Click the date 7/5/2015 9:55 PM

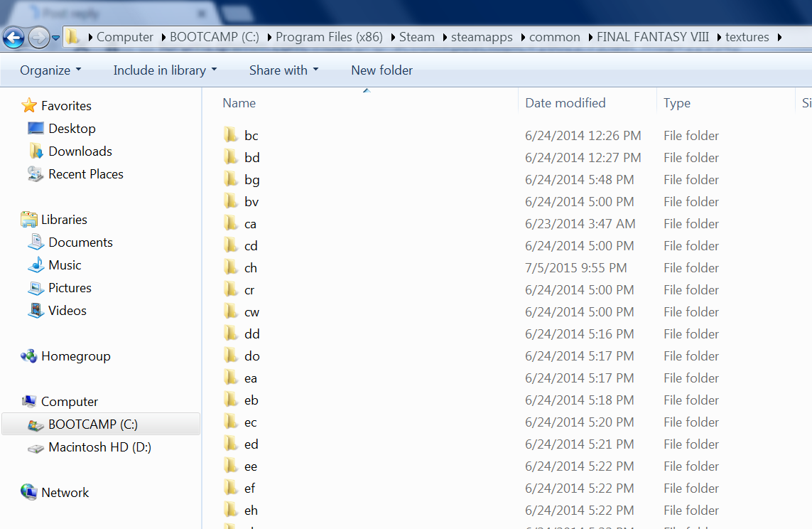(575, 268)
